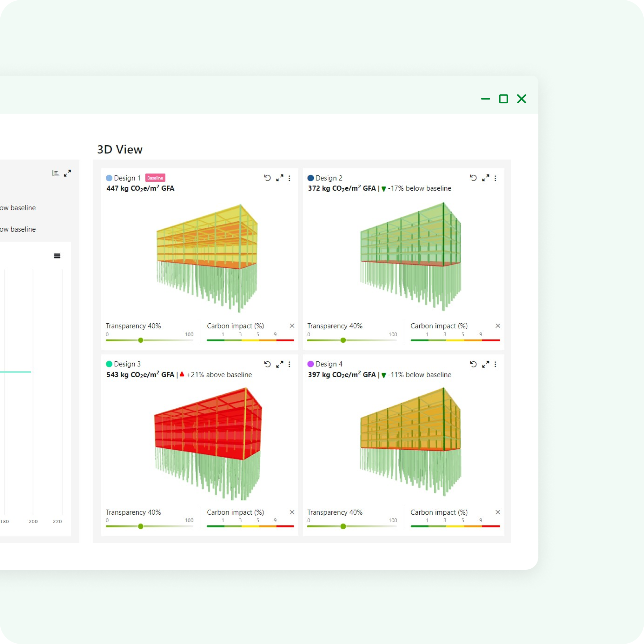Expand the left chart panel fullscreen

pos(68,173)
